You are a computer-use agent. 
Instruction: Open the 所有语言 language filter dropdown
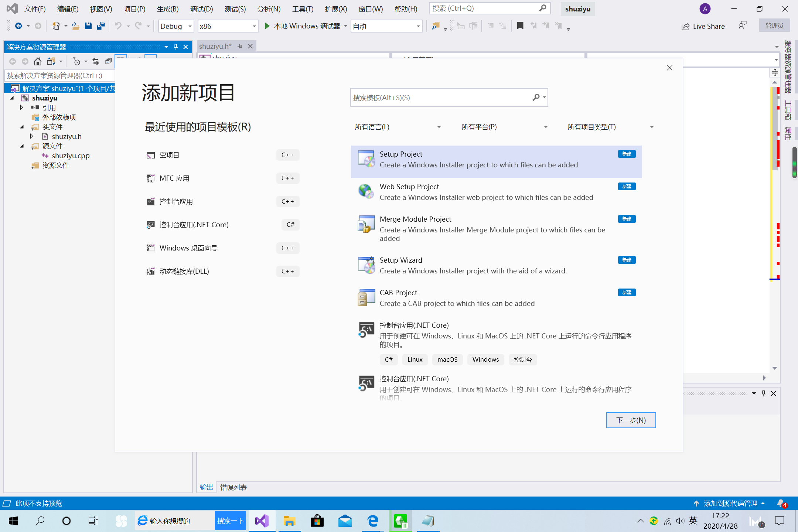click(398, 127)
